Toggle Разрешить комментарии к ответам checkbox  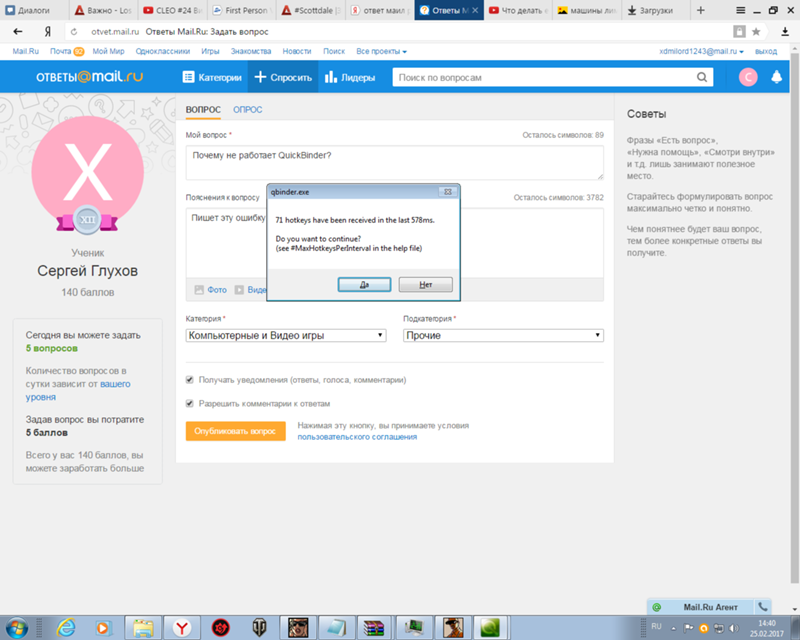[x=190, y=403]
